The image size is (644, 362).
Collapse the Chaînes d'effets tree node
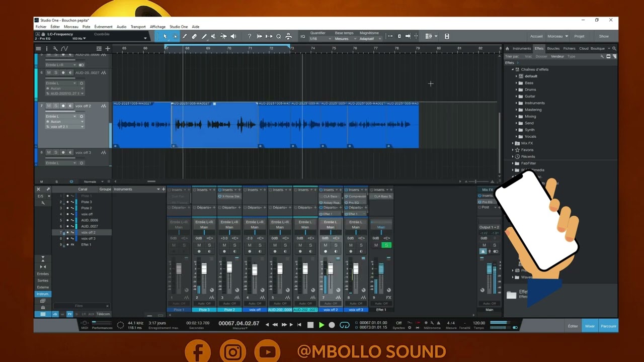pos(512,69)
